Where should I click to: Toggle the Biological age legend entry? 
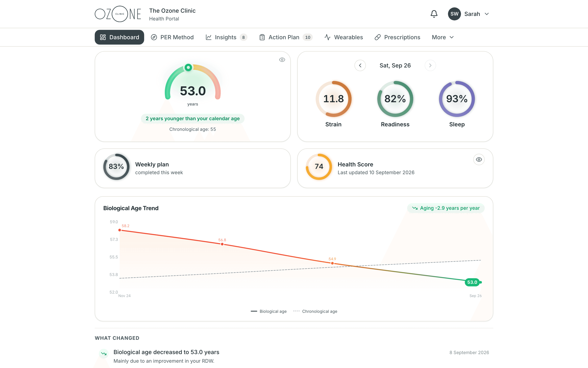[x=268, y=311]
